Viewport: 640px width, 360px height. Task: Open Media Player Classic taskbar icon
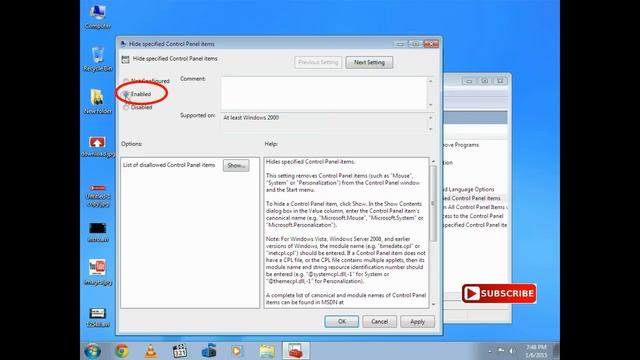click(x=180, y=351)
